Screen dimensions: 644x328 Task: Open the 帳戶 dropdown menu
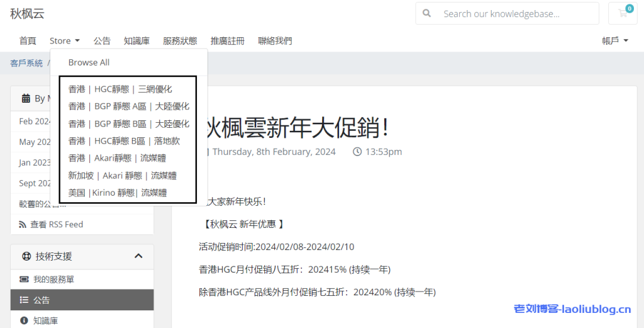coord(615,41)
